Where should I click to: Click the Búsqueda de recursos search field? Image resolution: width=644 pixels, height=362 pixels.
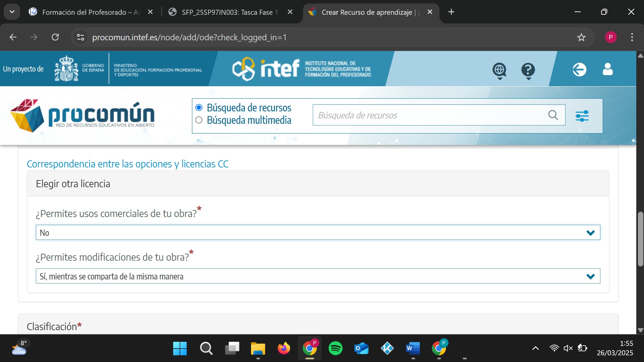coord(430,115)
